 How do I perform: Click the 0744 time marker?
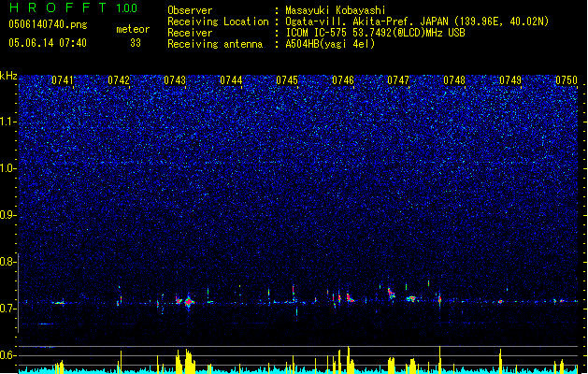pyautogui.click(x=231, y=80)
